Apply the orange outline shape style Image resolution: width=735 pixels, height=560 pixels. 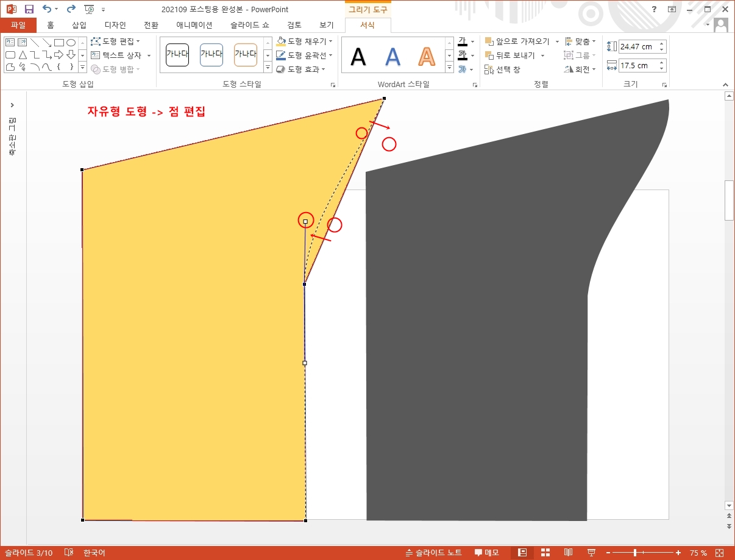[x=246, y=55]
